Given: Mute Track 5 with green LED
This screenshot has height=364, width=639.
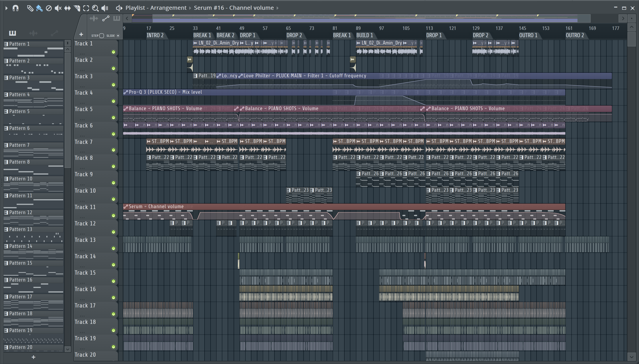Looking at the screenshot, I should (114, 117).
